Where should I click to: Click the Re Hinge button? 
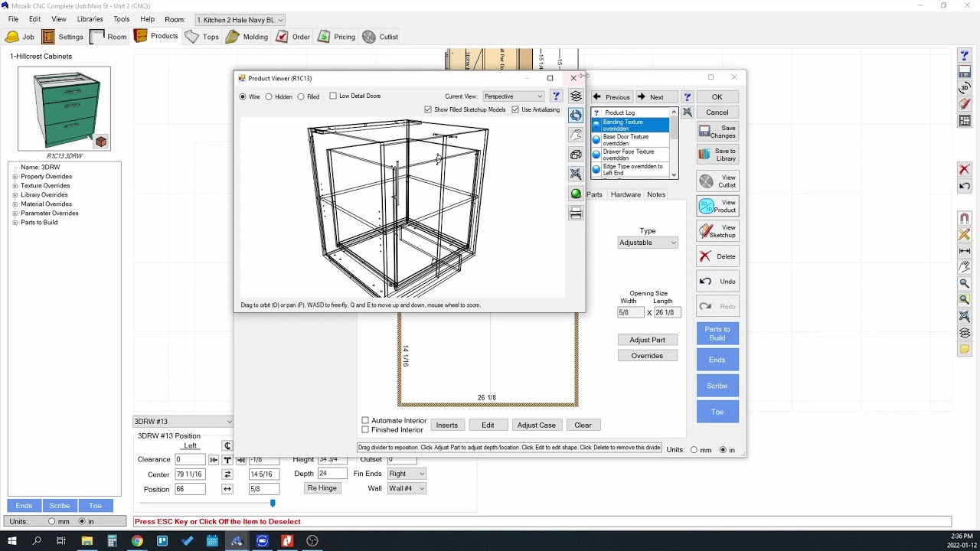(x=322, y=488)
